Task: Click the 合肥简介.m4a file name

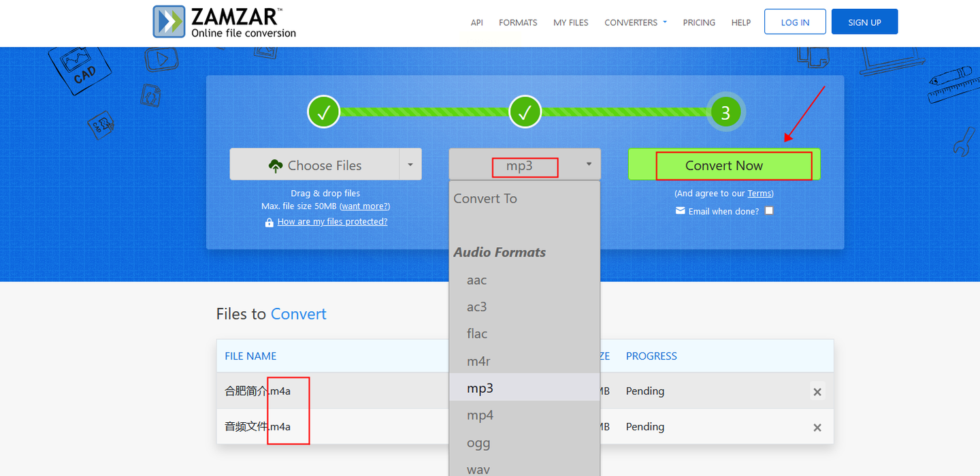Action: pyautogui.click(x=258, y=391)
